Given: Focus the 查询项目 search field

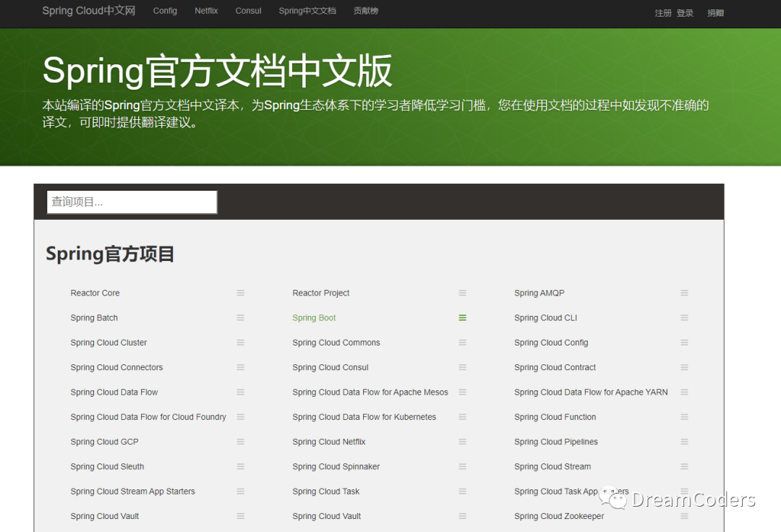Looking at the screenshot, I should [132, 202].
